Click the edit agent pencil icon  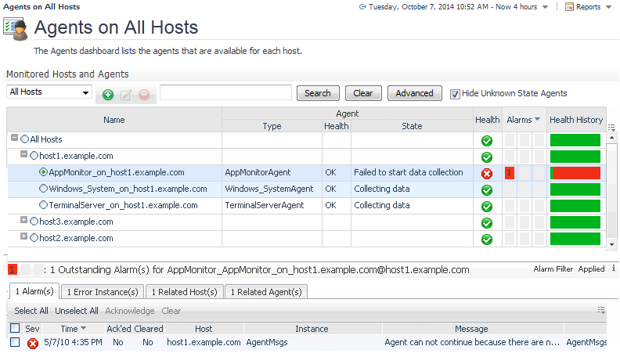click(x=126, y=95)
